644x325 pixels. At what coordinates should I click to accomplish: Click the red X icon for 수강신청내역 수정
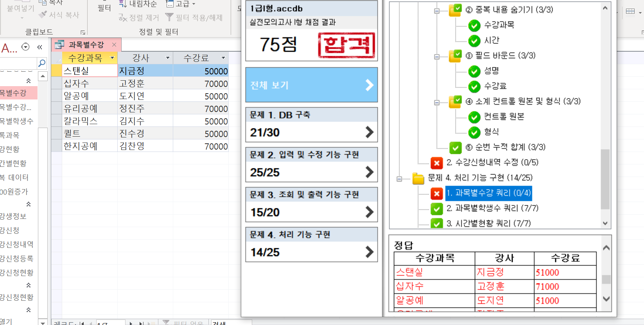point(436,162)
